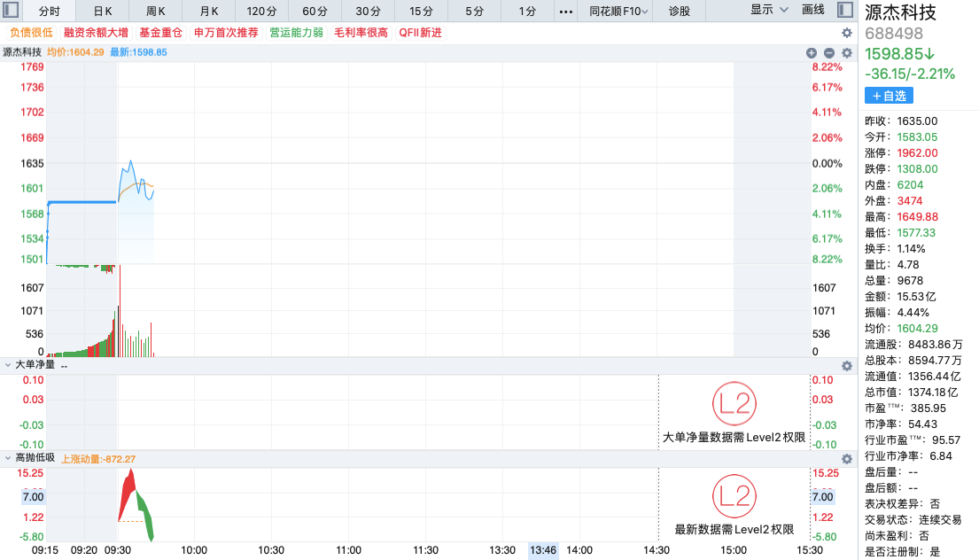The height and width of the screenshot is (560, 979).
Task: Open 诊股 stock diagnosis
Action: click(x=680, y=12)
